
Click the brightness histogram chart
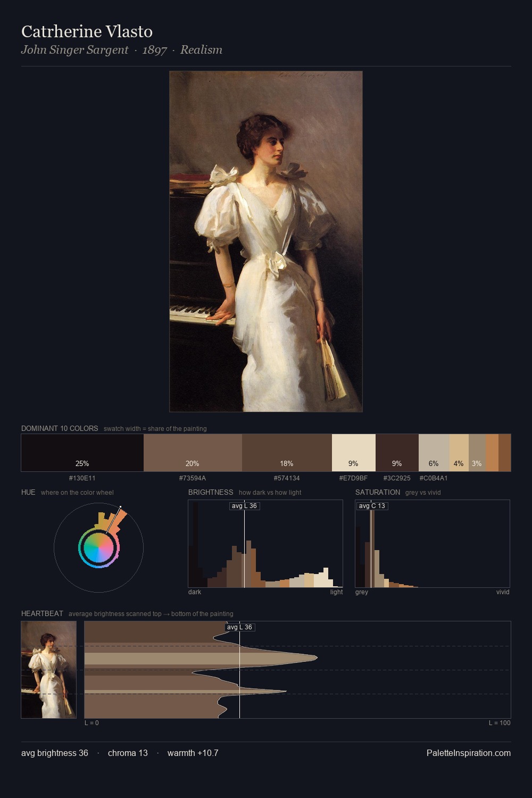click(x=265, y=544)
